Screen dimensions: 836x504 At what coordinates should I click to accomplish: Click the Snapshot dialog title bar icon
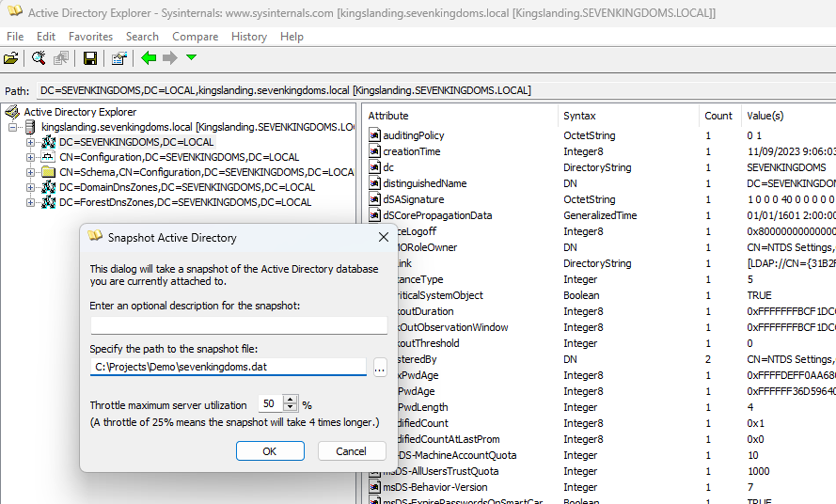(x=95, y=236)
